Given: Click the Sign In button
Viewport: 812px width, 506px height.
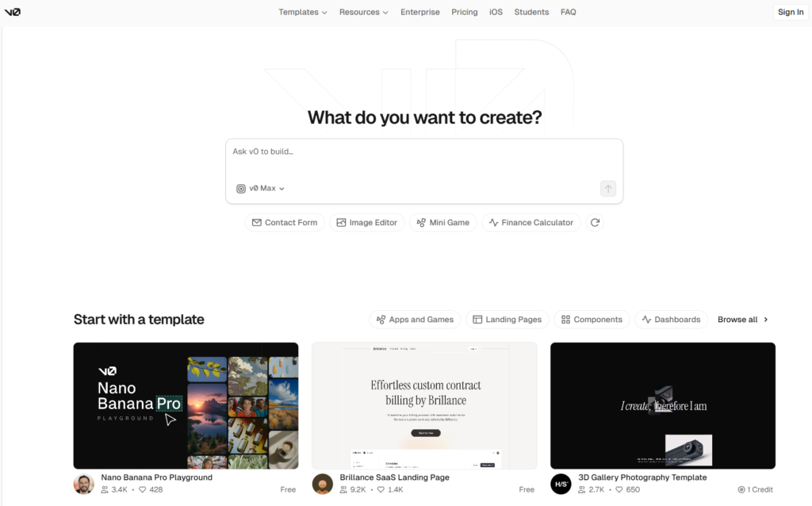Looking at the screenshot, I should (790, 12).
